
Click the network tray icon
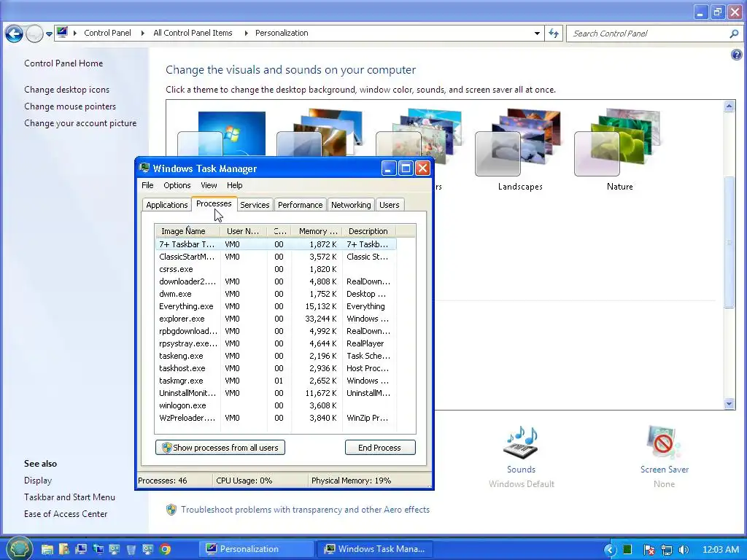667,550
